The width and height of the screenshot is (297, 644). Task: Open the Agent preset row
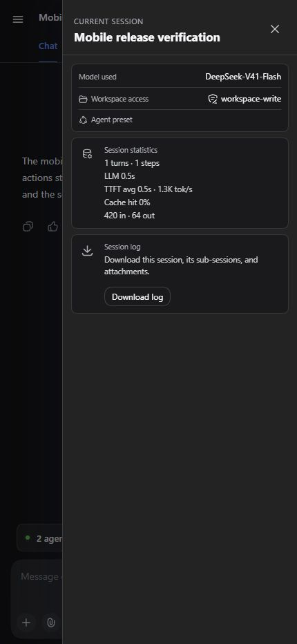[x=180, y=120]
